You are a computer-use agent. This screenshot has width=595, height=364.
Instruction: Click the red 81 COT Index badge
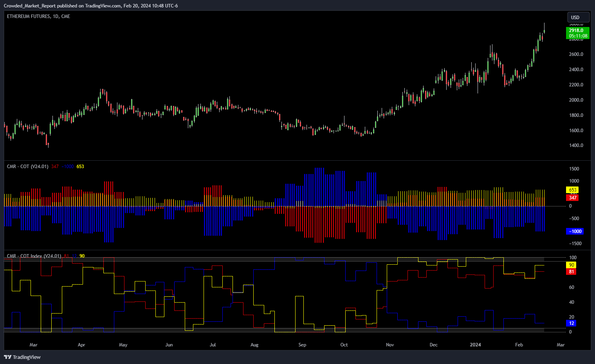pos(572,271)
